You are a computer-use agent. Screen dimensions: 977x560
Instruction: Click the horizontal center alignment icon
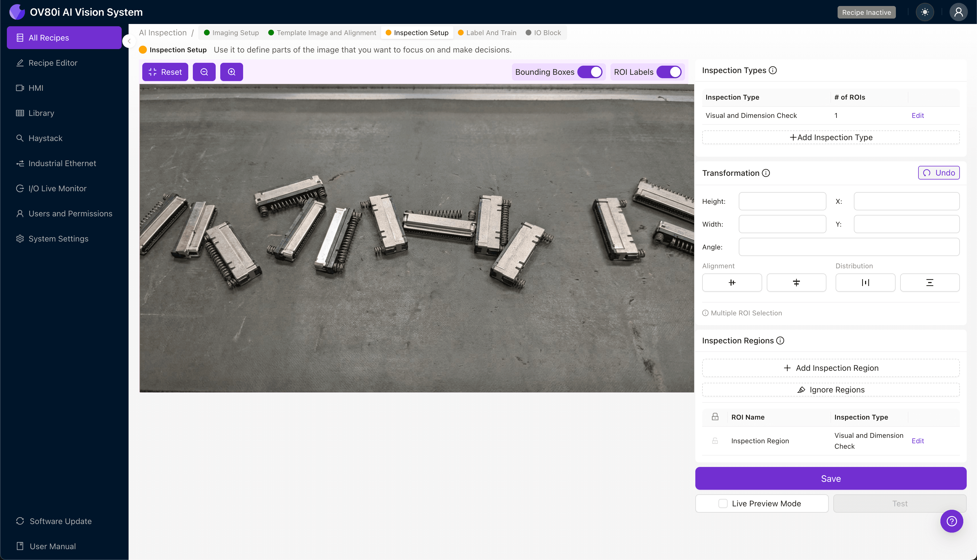click(732, 283)
